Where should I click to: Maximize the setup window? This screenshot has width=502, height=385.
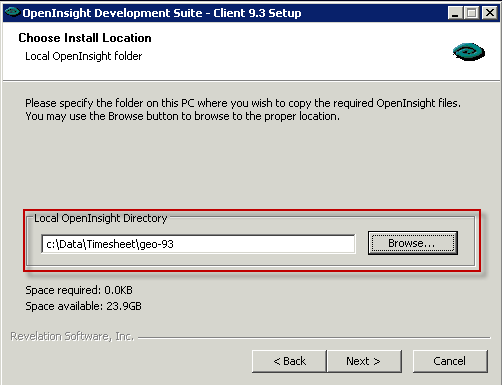pos(472,13)
